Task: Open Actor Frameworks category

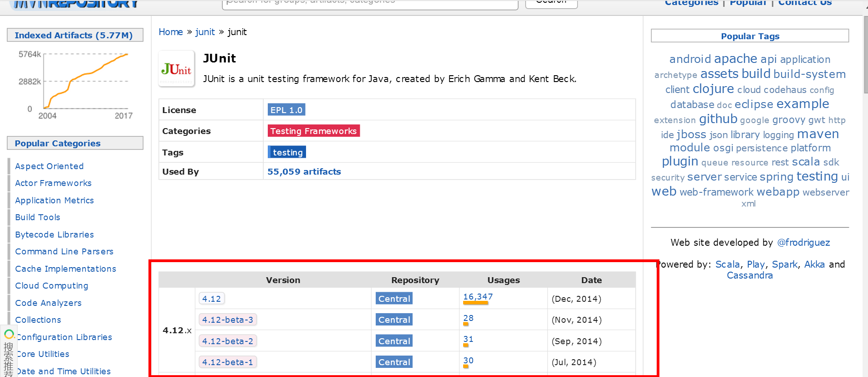Action: click(x=53, y=183)
